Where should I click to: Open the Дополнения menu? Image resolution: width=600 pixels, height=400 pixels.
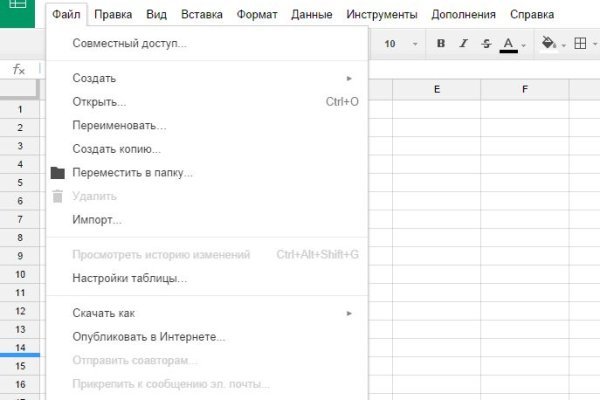pyautogui.click(x=465, y=15)
